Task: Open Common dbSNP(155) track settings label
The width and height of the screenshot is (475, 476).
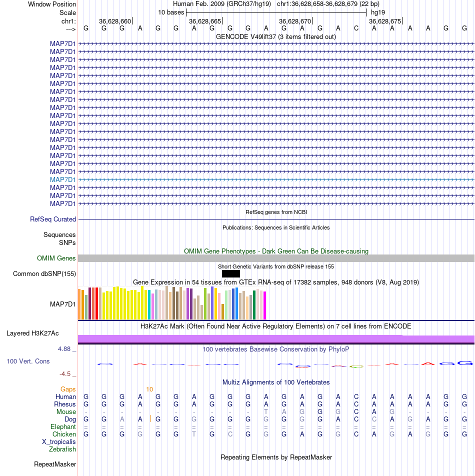Action: pos(44,274)
